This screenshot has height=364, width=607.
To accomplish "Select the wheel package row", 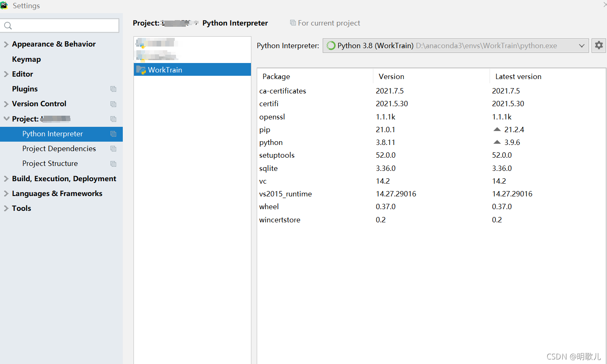I will pos(431,207).
